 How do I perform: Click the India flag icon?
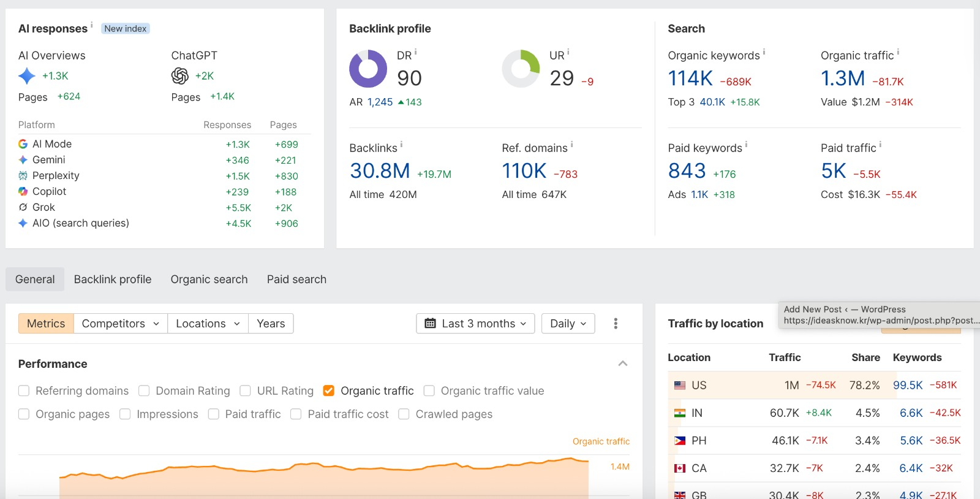(680, 413)
